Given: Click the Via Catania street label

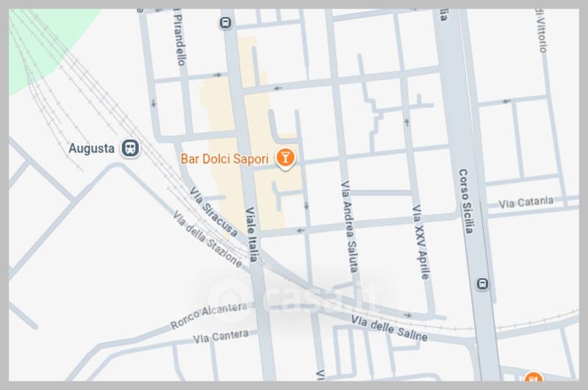Looking at the screenshot, I should click(526, 202).
